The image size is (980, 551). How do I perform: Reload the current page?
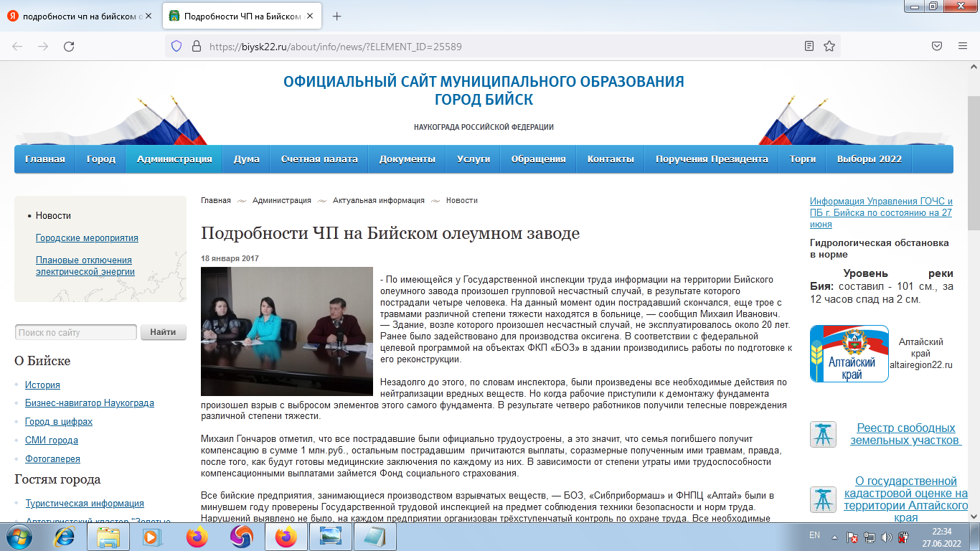69,44
